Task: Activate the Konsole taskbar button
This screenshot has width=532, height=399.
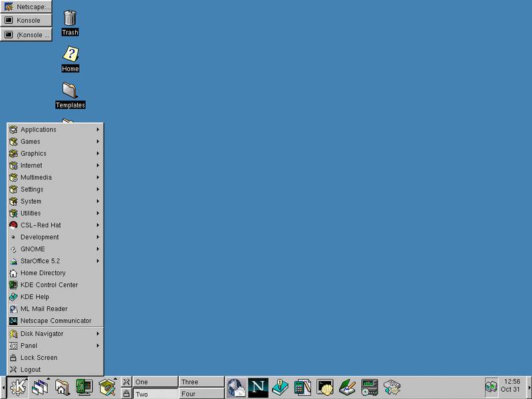Action: pyautogui.click(x=26, y=21)
